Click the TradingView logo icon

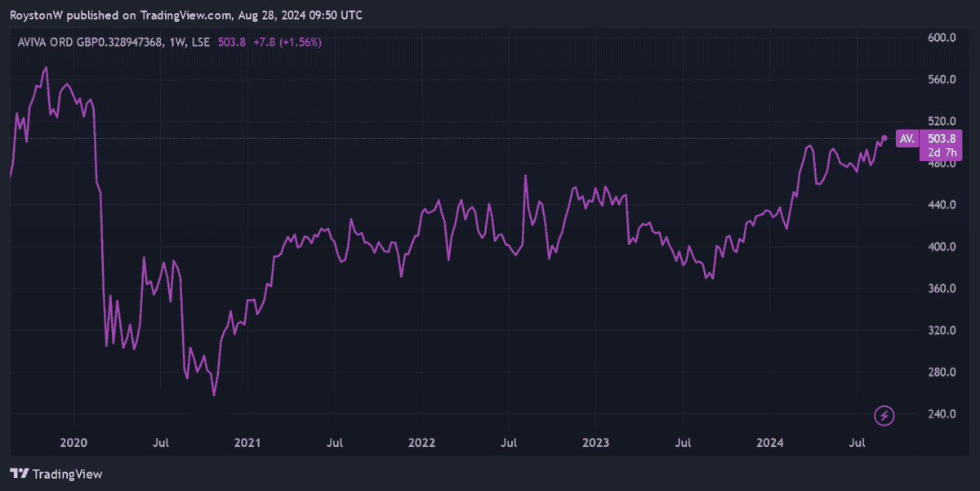click(x=19, y=474)
